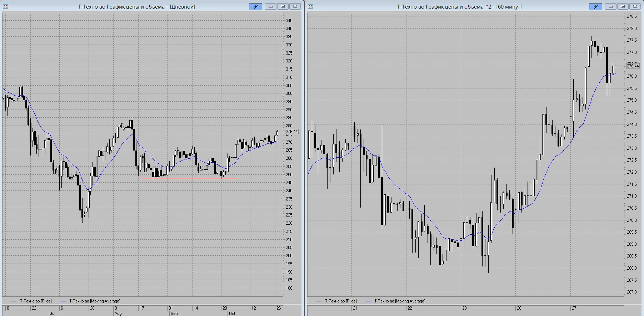The width and height of the screenshot is (644, 316).
Task: Click the 267,0 price label on the 60-minute axis
Action: coord(632,292)
